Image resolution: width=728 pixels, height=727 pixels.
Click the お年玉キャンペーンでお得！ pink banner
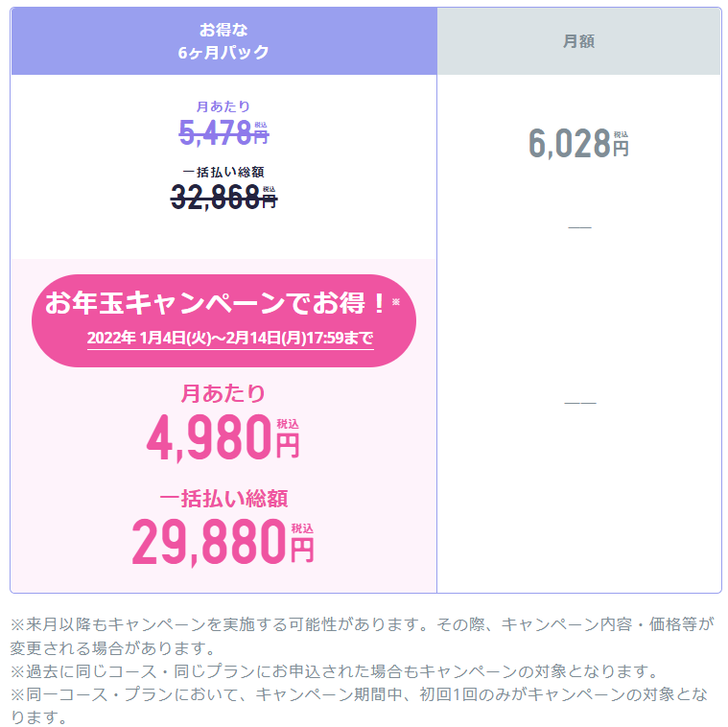tap(223, 320)
